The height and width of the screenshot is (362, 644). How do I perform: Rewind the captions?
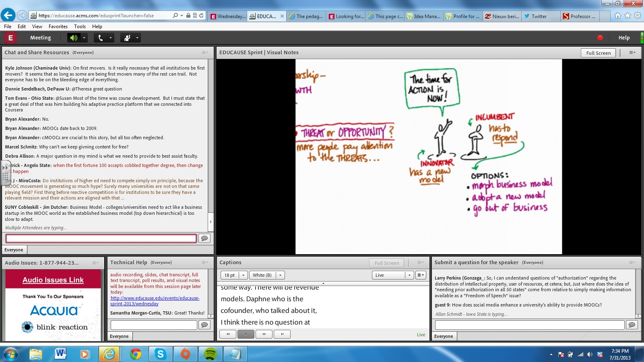[228, 334]
